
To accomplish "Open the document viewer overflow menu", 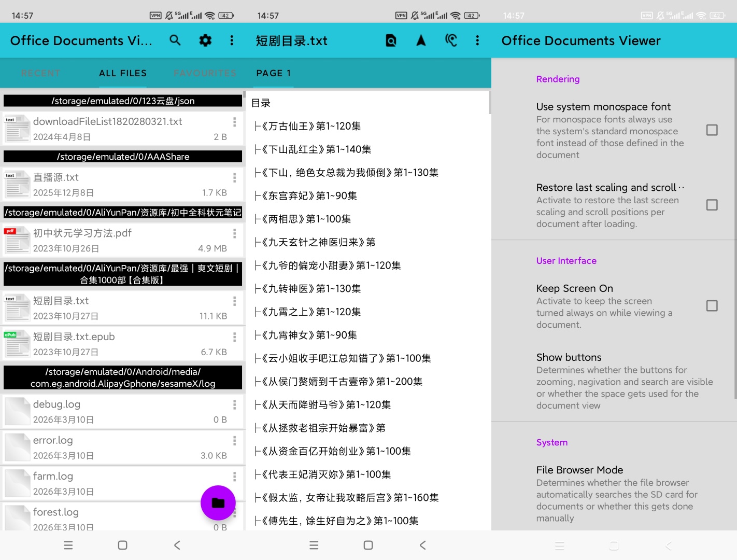I will (x=477, y=40).
